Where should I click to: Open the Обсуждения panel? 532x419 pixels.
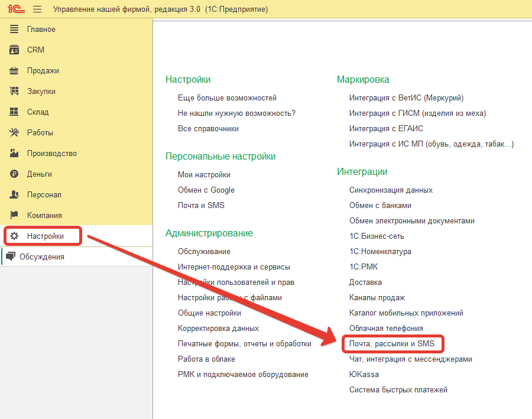click(42, 257)
